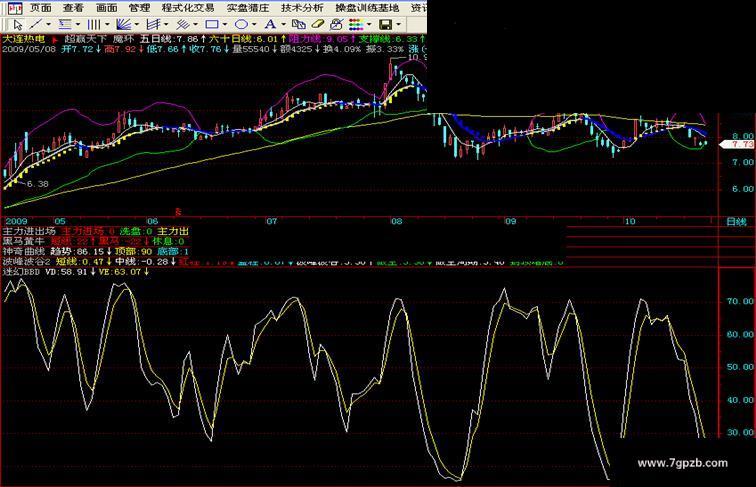Open the 实盘猎庄 menu
Screen dimensions: 756x487
pos(248,8)
